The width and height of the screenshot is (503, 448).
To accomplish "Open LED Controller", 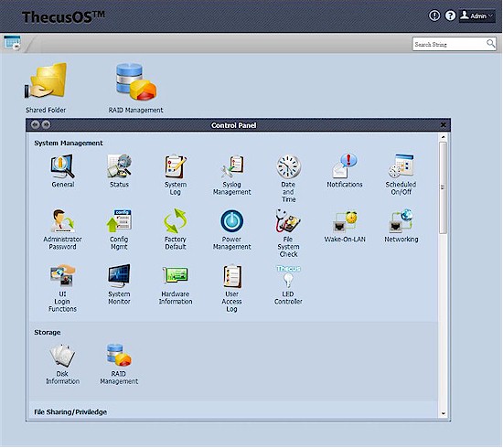I will coord(288,284).
